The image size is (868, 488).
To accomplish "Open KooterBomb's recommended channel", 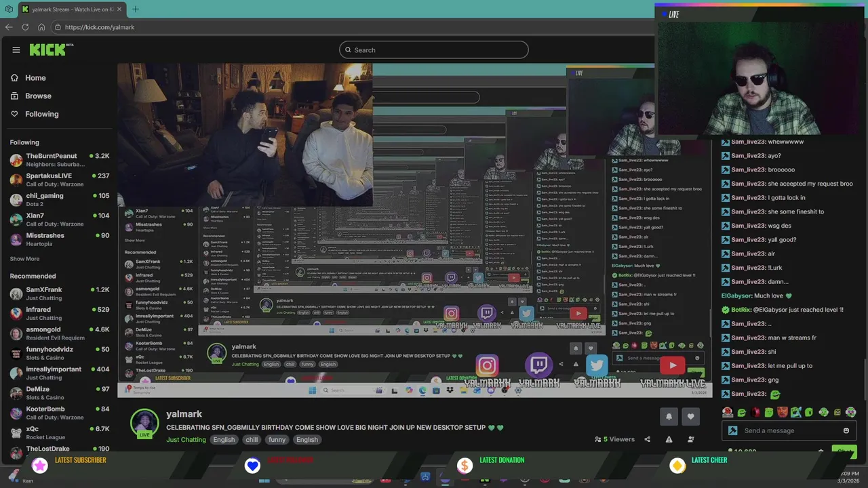I will tap(59, 413).
